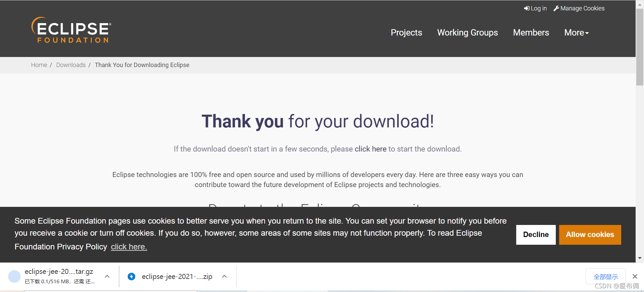
Task: Click 全部显示 to show all downloads
Action: tap(606, 277)
